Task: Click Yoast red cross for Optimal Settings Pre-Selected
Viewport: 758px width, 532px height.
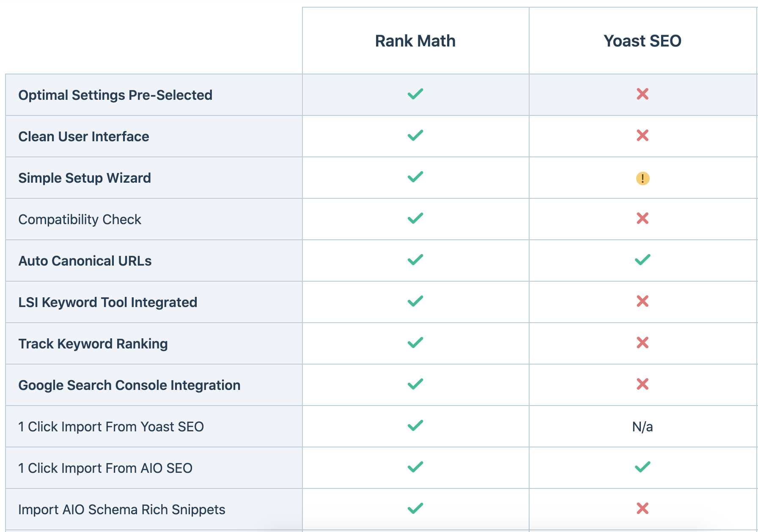Action: (643, 94)
